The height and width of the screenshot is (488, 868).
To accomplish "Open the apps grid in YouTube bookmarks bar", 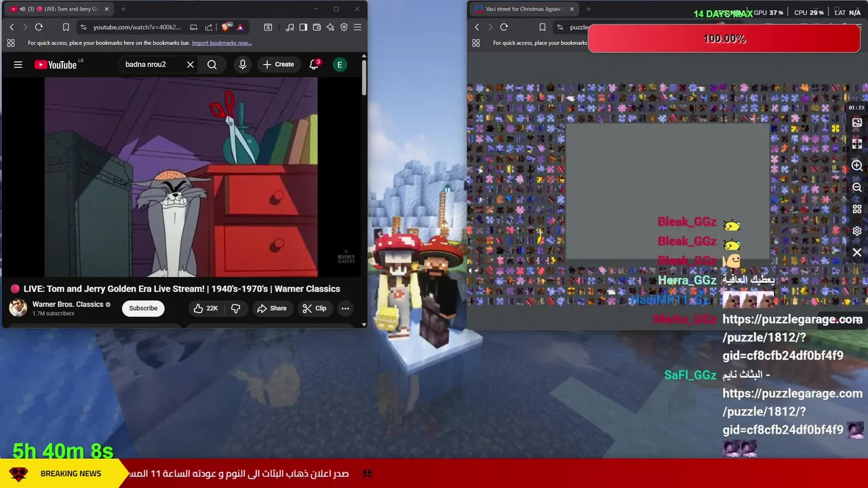I will (x=11, y=43).
